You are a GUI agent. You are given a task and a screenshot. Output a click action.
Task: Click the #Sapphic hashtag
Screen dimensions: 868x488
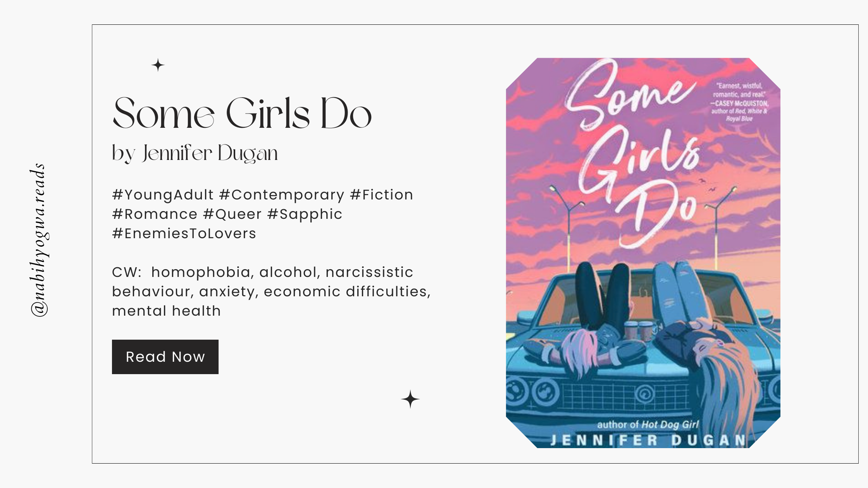pos(305,214)
